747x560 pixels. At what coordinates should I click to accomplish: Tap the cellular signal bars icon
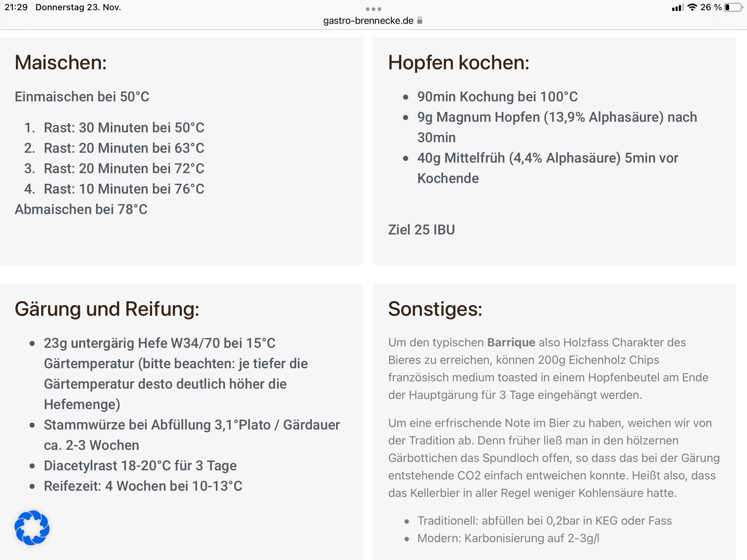678,8
